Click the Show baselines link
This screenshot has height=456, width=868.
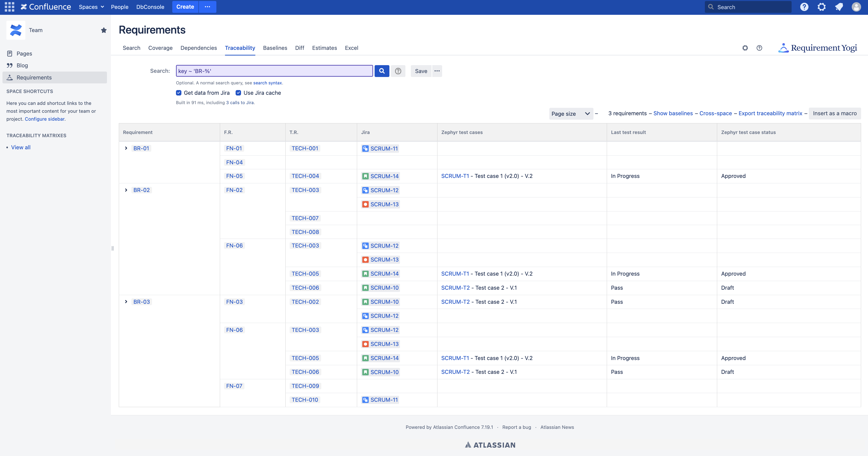[673, 113]
